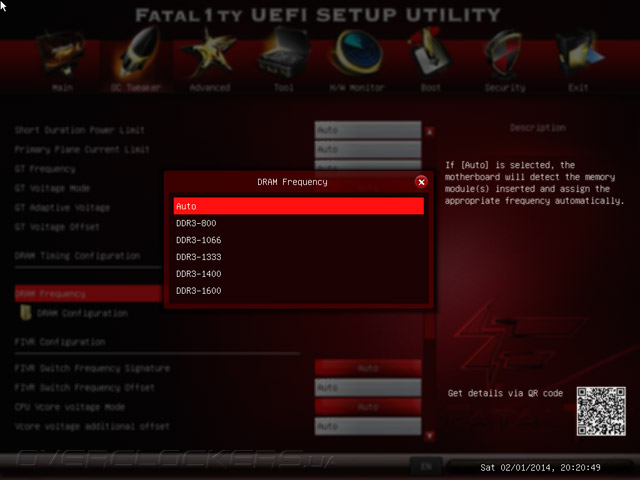Open the Tool toolbox icon

click(x=284, y=53)
